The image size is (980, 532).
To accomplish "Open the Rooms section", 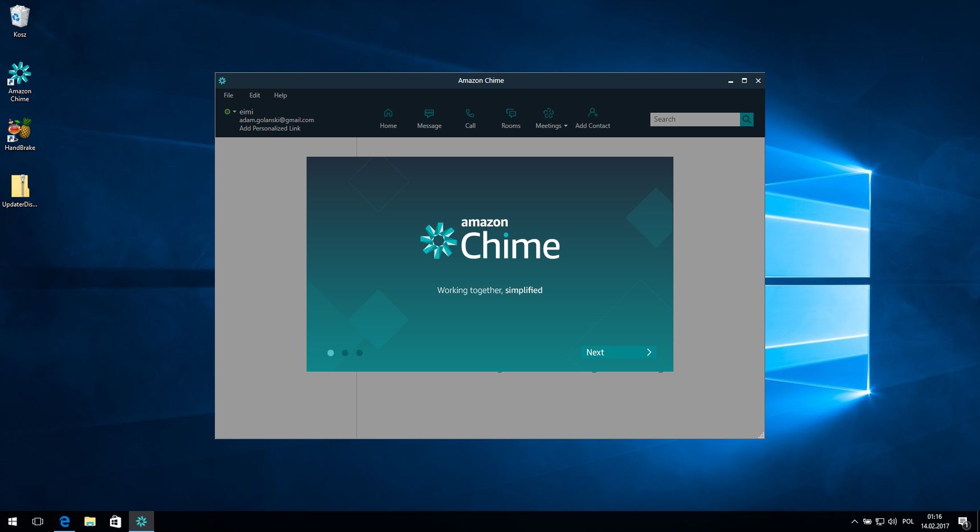I will (511, 118).
